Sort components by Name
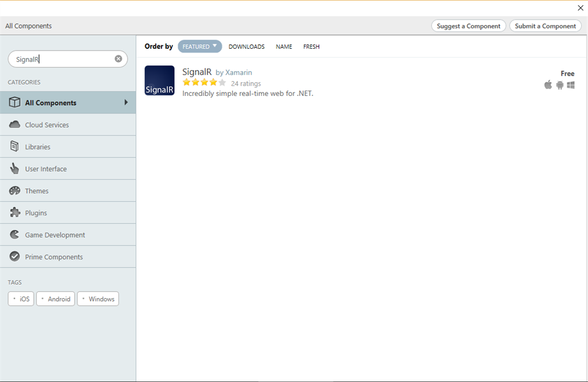The image size is (588, 382). pyautogui.click(x=284, y=47)
